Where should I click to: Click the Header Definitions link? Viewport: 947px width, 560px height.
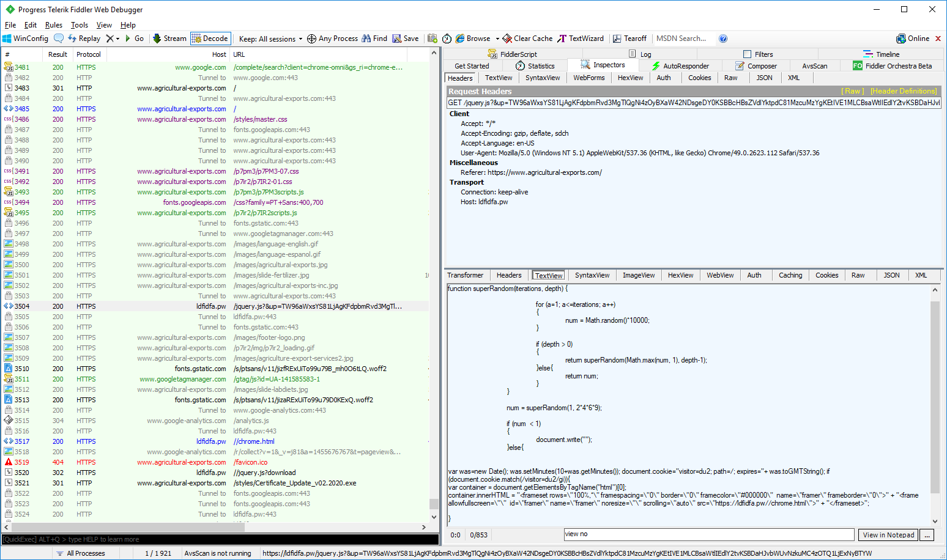[904, 91]
